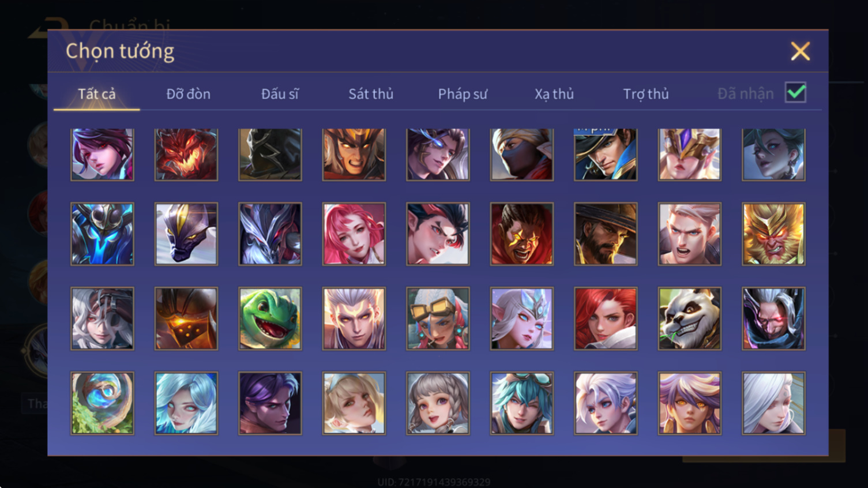Viewport: 868px width, 488px height.
Task: Pick the panda hero portrait
Action: click(689, 318)
